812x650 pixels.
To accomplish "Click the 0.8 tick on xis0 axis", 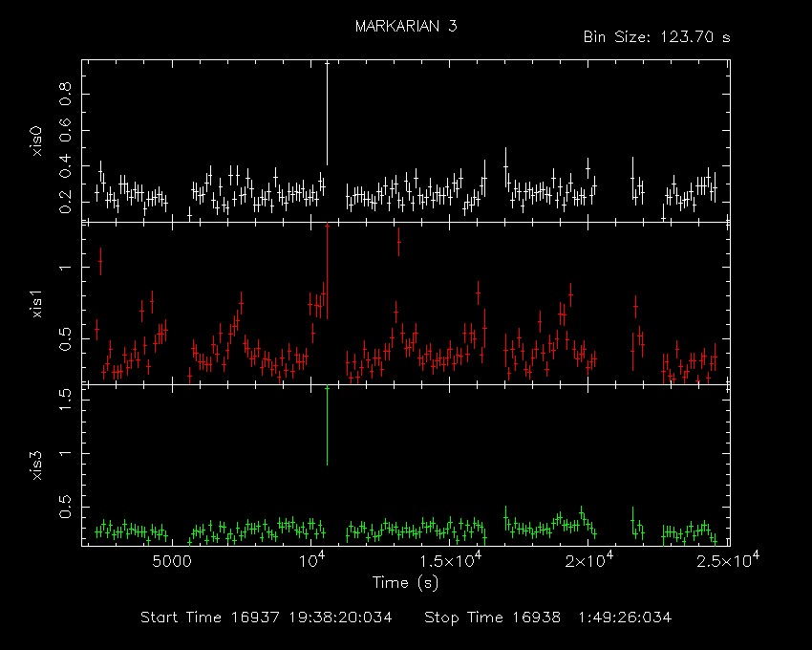I will click(65, 94).
